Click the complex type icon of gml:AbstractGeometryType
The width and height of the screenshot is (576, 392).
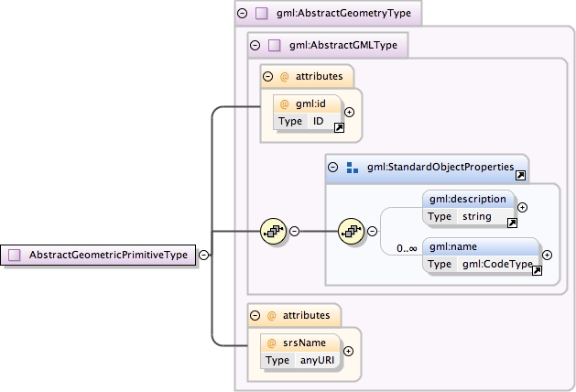click(x=262, y=13)
